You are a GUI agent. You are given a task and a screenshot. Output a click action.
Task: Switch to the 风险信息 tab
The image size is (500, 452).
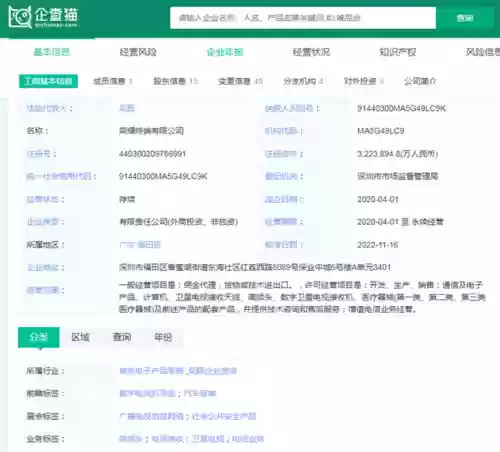(x=483, y=52)
